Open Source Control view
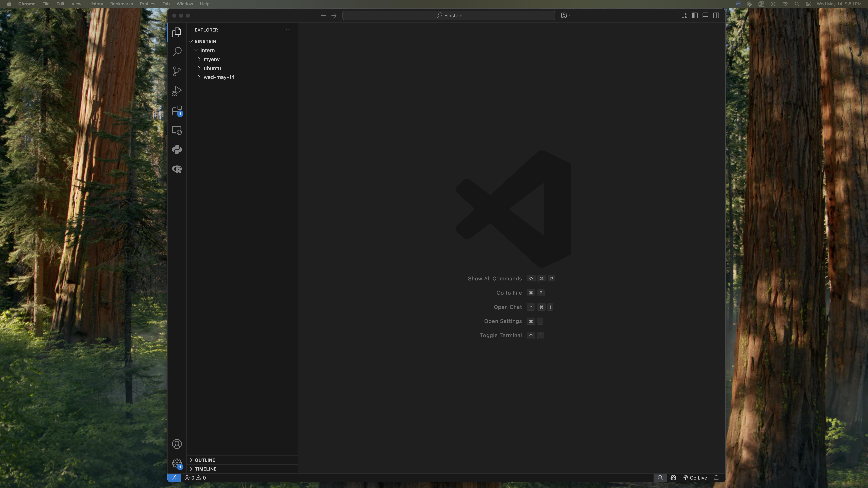 pos(176,71)
